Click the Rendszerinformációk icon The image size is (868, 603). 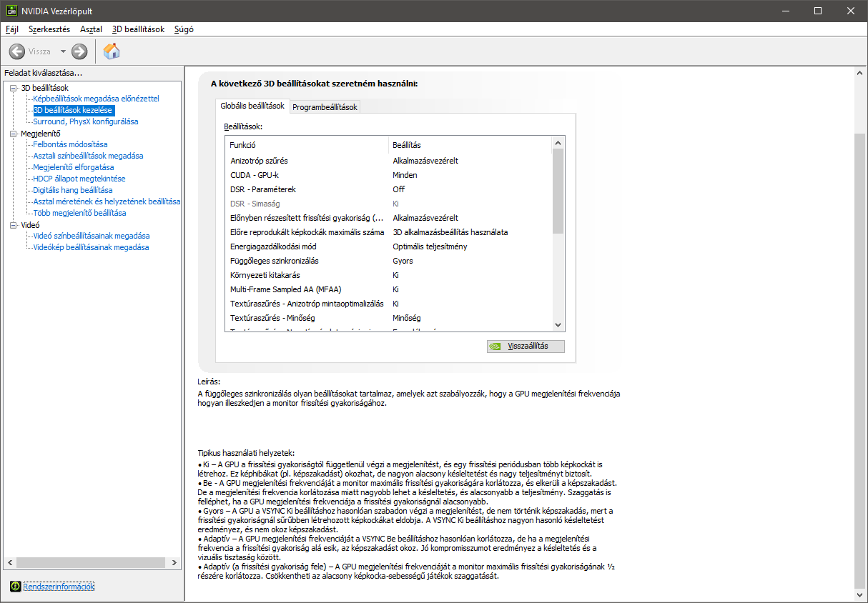(x=16, y=586)
